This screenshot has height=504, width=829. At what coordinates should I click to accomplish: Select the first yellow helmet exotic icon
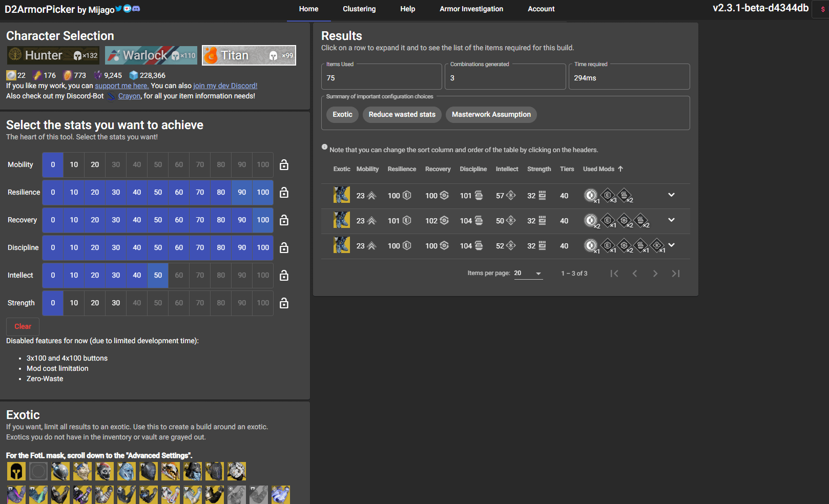click(x=16, y=471)
